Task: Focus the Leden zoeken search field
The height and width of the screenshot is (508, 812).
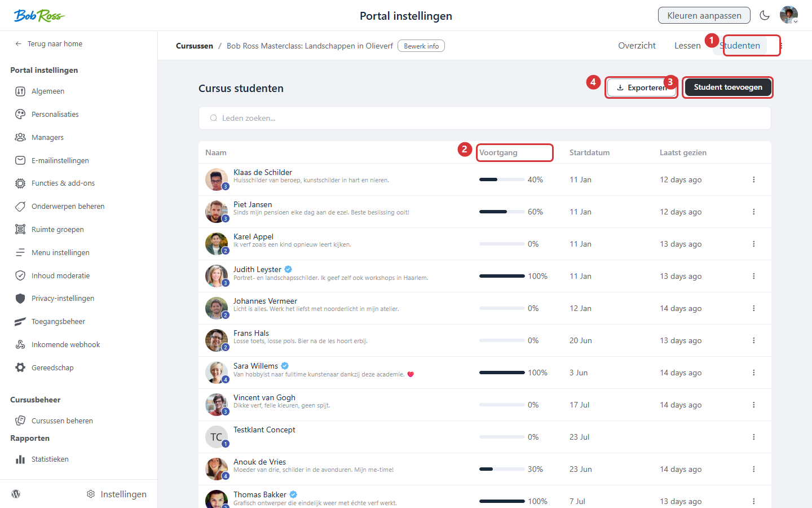Action: tap(485, 118)
